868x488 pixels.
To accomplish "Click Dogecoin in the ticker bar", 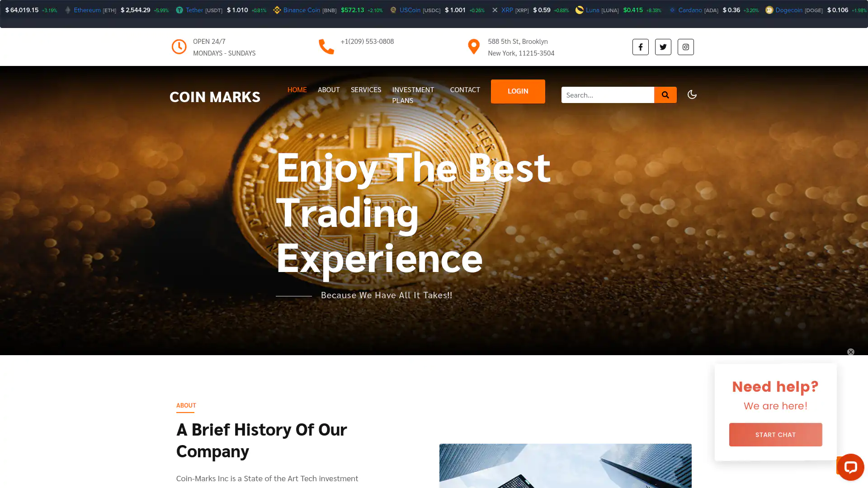I will pos(789,10).
